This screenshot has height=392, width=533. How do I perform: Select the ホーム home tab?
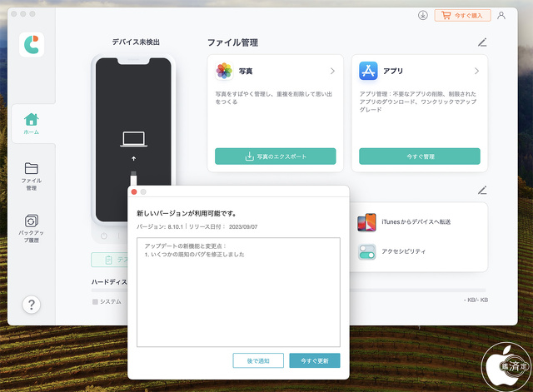coord(32,124)
